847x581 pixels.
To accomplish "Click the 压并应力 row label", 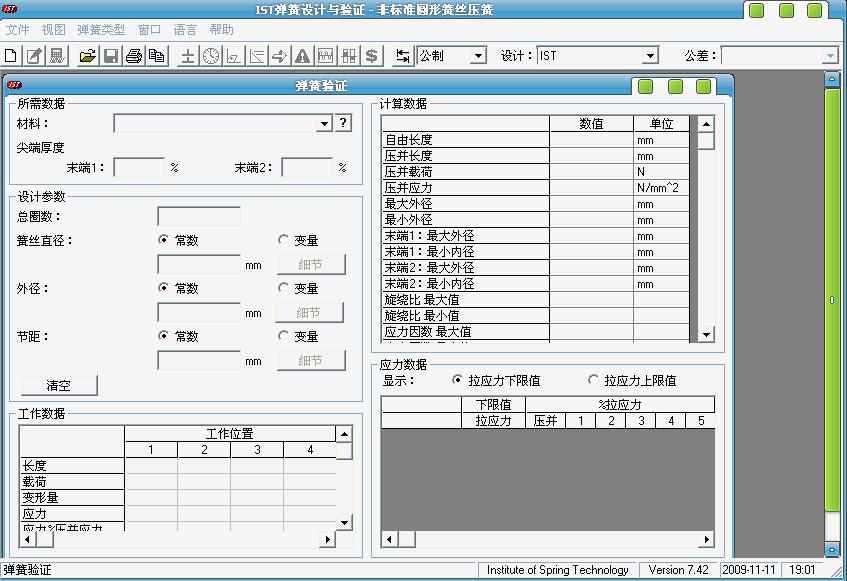I will (x=409, y=188).
